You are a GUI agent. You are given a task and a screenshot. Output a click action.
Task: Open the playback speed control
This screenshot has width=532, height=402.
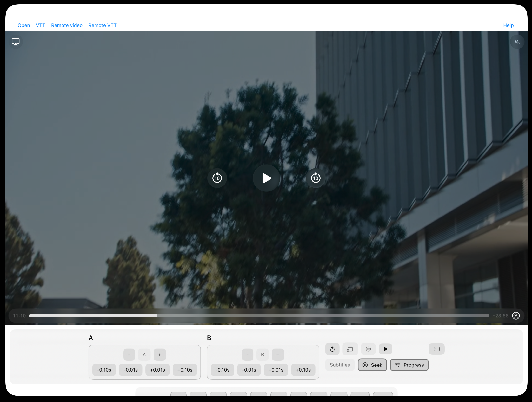point(516,315)
